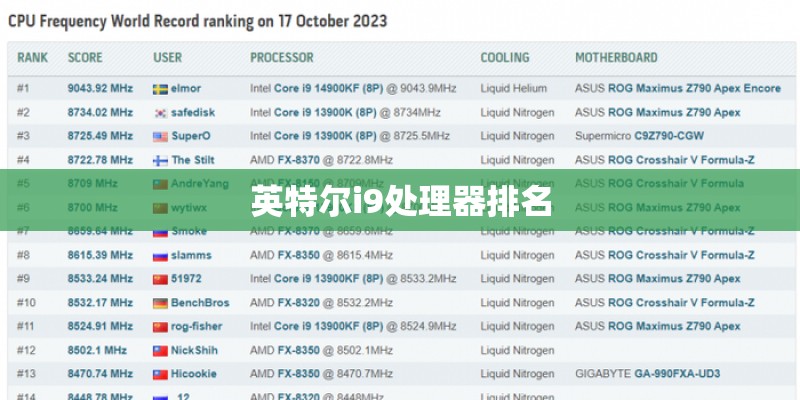Open FX-8320 processor in BenchBros row

pos(298,303)
